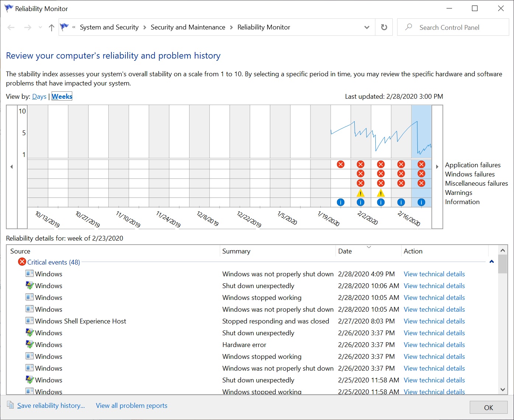Click miscellaneous failure icon in selected week column
Screen dimensions: 514x420
coord(421,183)
